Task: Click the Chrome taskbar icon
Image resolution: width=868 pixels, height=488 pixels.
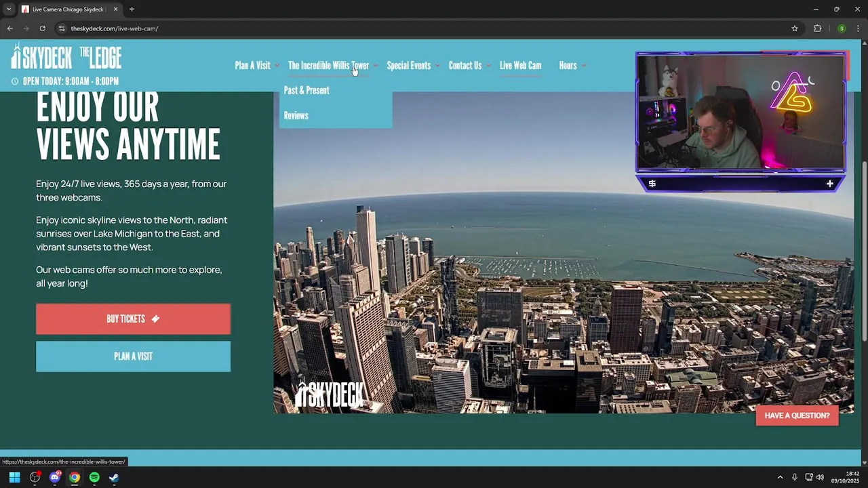Action: (x=75, y=477)
